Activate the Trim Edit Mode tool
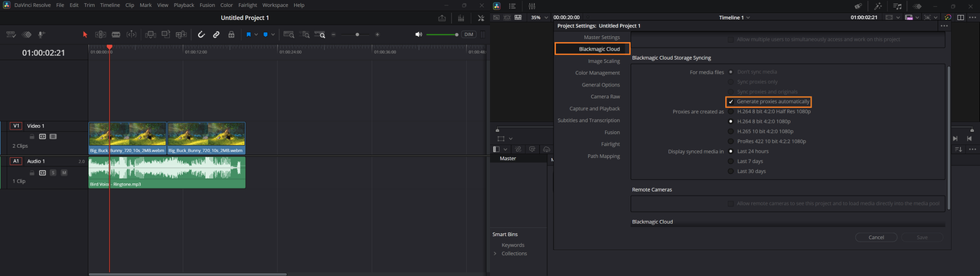This screenshot has width=980, height=276. click(100, 34)
